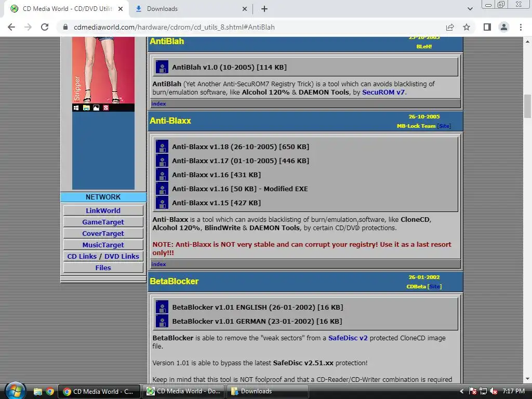The image size is (532, 399).
Task: Download BetaBlocker v1.01 ENGLISH [16 KB]
Action: point(258,307)
